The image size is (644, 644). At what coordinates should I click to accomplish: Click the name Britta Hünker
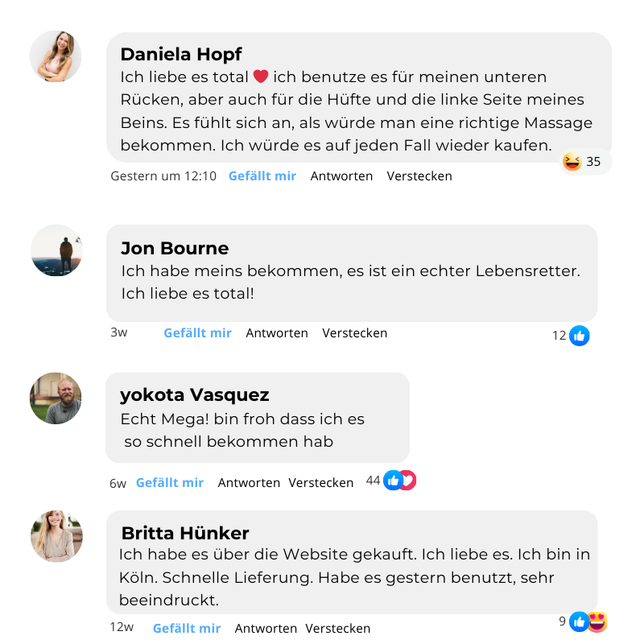(185, 533)
